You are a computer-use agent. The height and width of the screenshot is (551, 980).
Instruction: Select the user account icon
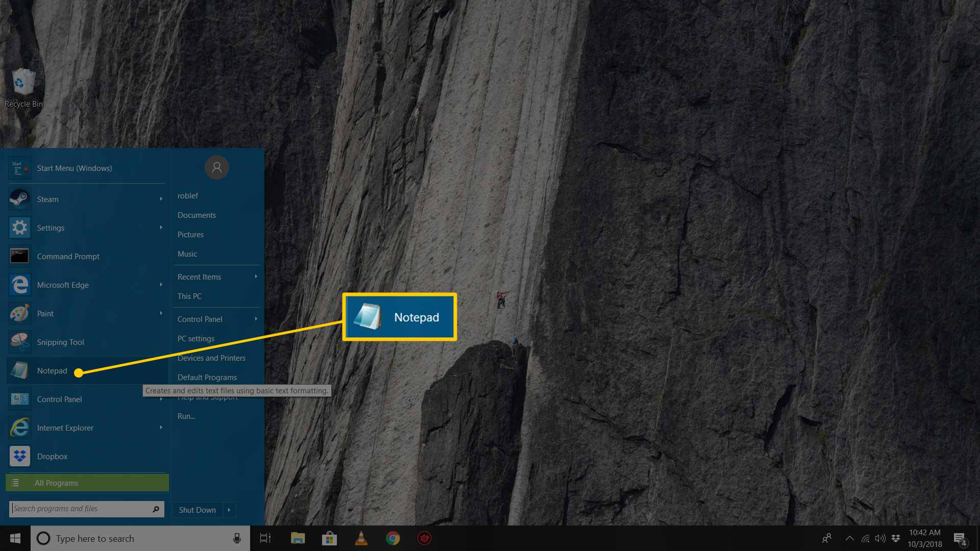tap(217, 167)
